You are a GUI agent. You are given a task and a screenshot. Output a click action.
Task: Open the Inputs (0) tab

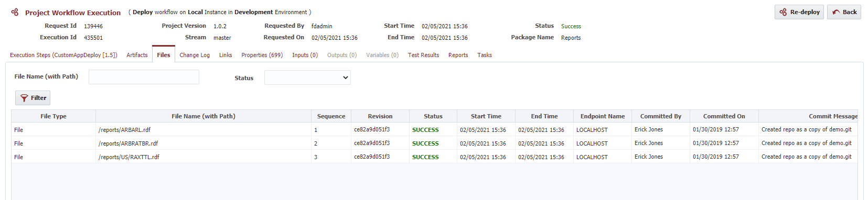click(305, 55)
